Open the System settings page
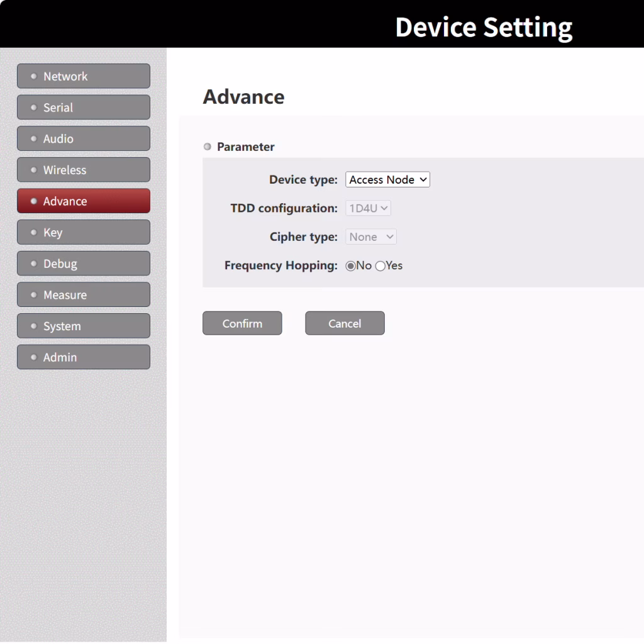644x644 pixels. click(83, 326)
